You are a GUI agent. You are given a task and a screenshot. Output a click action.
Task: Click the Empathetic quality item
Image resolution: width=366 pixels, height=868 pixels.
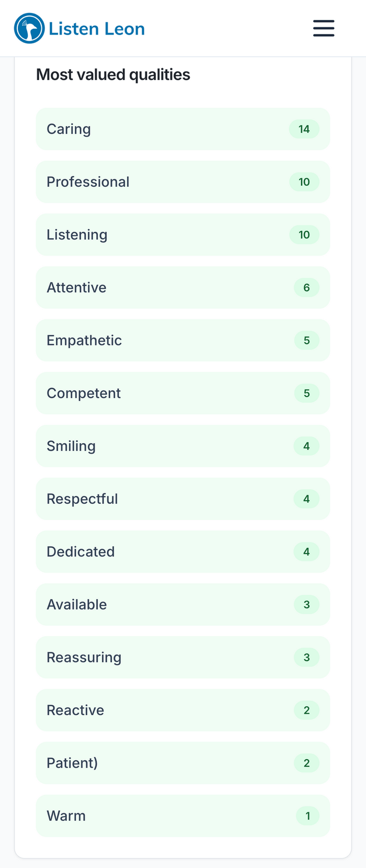182,341
